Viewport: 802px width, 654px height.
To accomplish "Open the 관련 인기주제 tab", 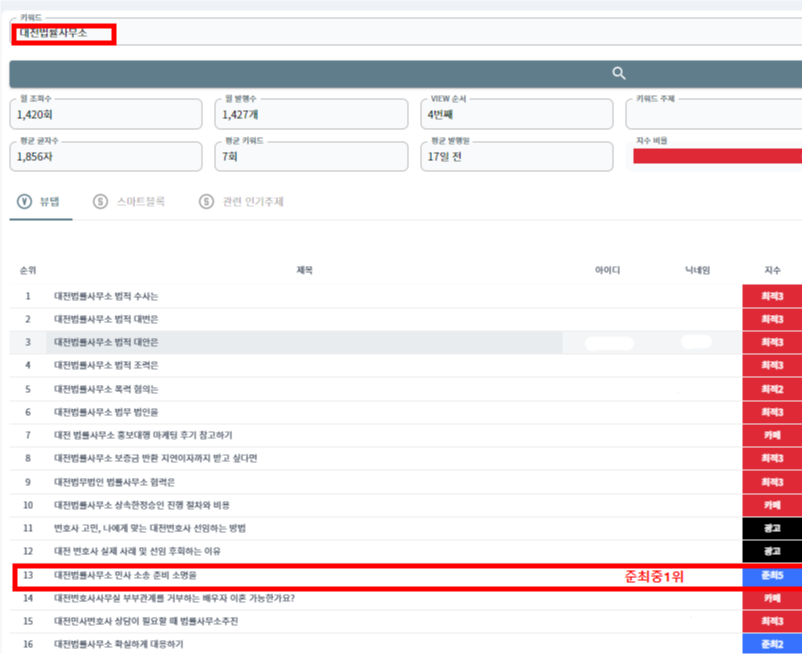I will [252, 201].
